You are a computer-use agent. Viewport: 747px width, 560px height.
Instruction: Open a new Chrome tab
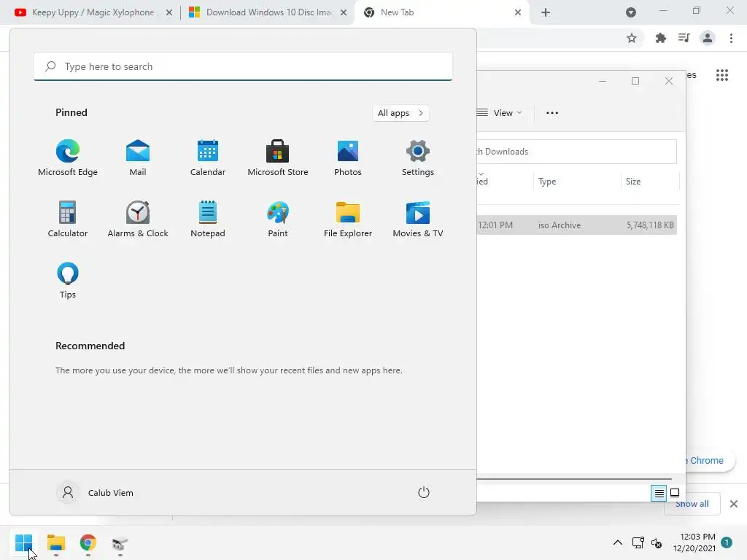[546, 13]
